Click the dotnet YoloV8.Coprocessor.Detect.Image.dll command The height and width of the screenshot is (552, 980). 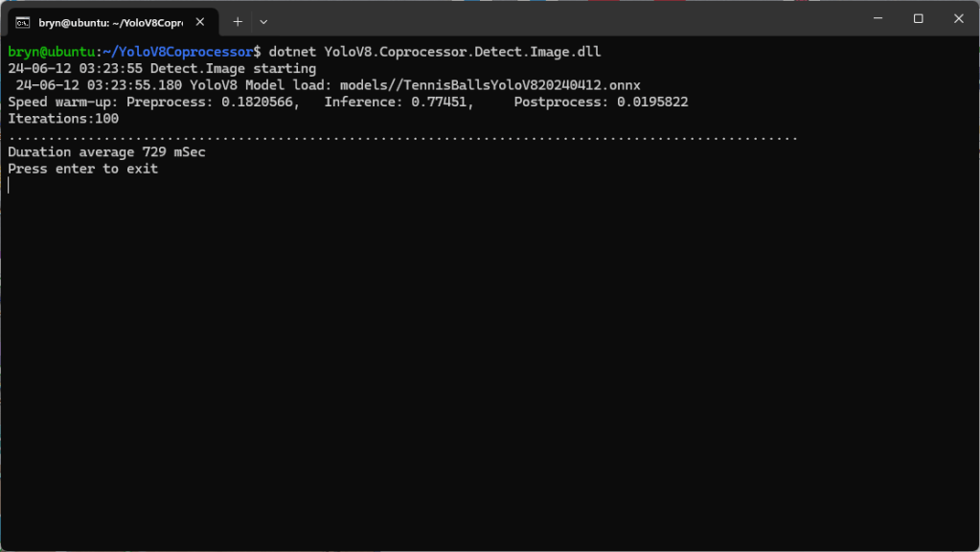435,52
